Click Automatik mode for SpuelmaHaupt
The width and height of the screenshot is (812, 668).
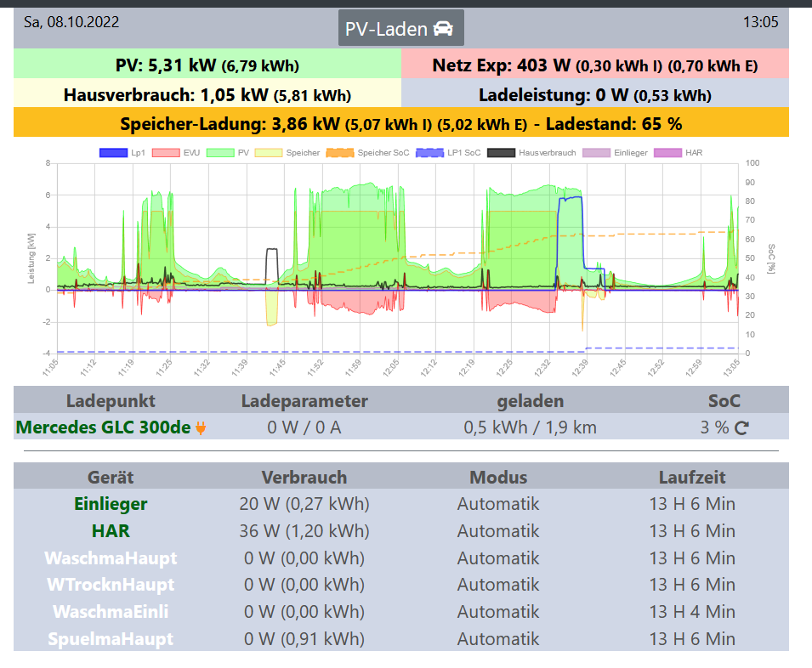[x=498, y=639]
